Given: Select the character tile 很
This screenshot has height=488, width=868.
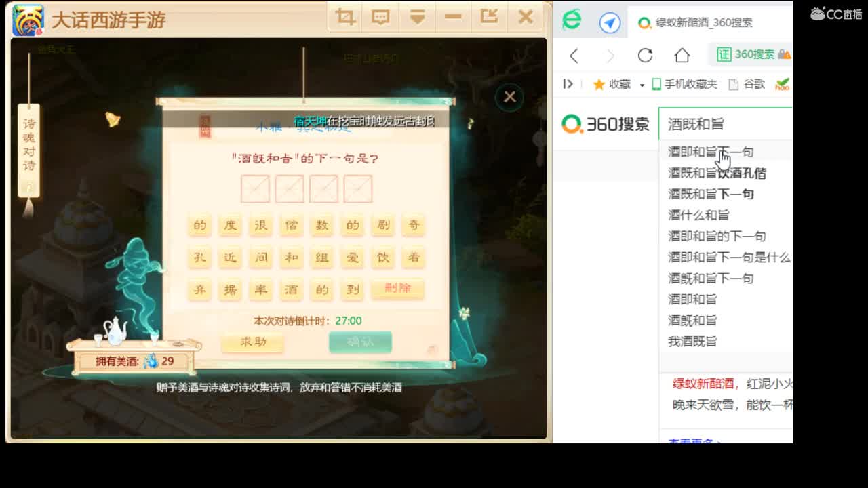Looking at the screenshot, I should pos(261,226).
